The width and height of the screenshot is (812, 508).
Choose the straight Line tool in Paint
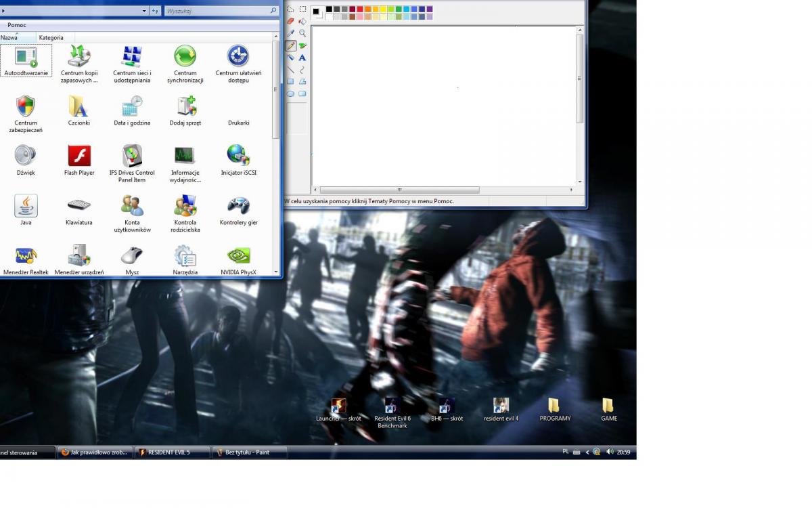click(291, 70)
